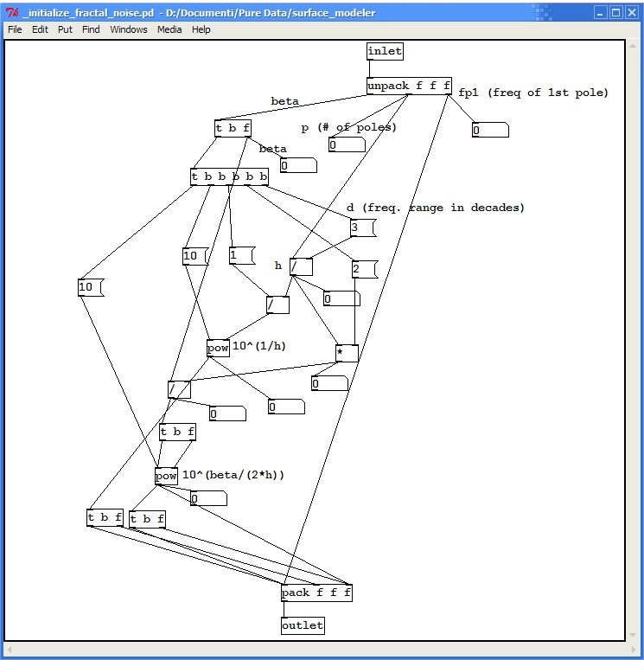Click the divide object next to h label
The width and height of the screenshot is (644, 660).
[301, 267]
